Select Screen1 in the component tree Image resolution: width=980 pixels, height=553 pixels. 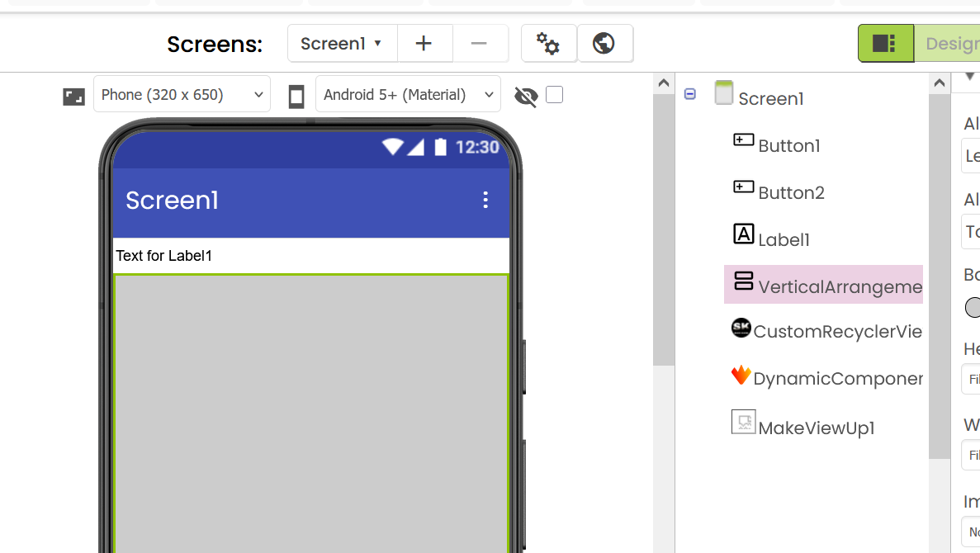coord(770,99)
